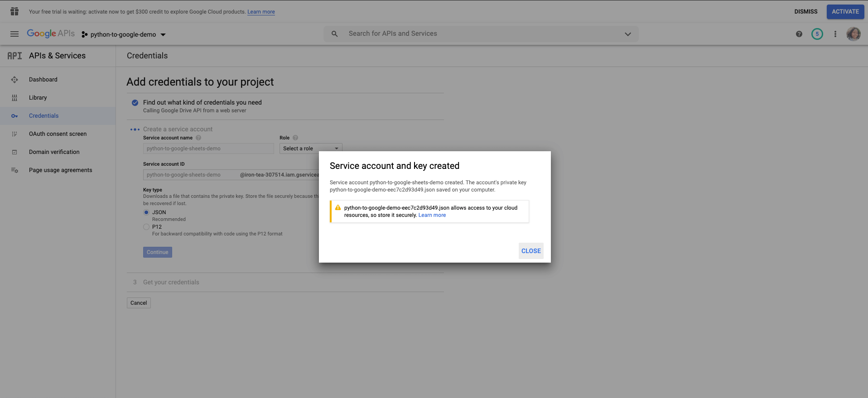Click the Dashboard sidebar icon
This screenshot has width=868, height=398.
tap(14, 80)
